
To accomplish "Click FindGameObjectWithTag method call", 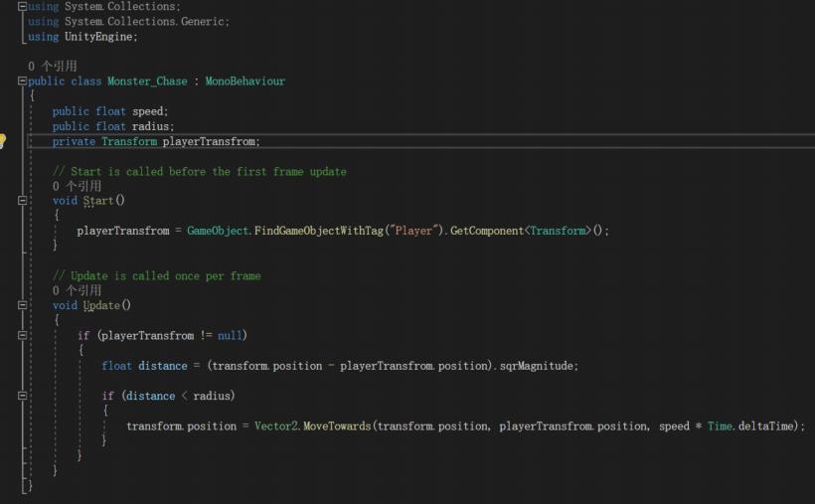I will click(x=319, y=231).
